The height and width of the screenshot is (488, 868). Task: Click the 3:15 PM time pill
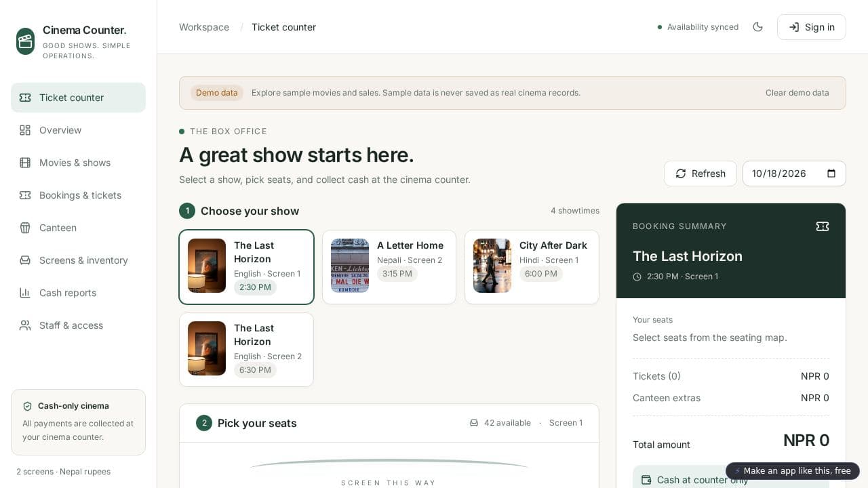pyautogui.click(x=397, y=274)
